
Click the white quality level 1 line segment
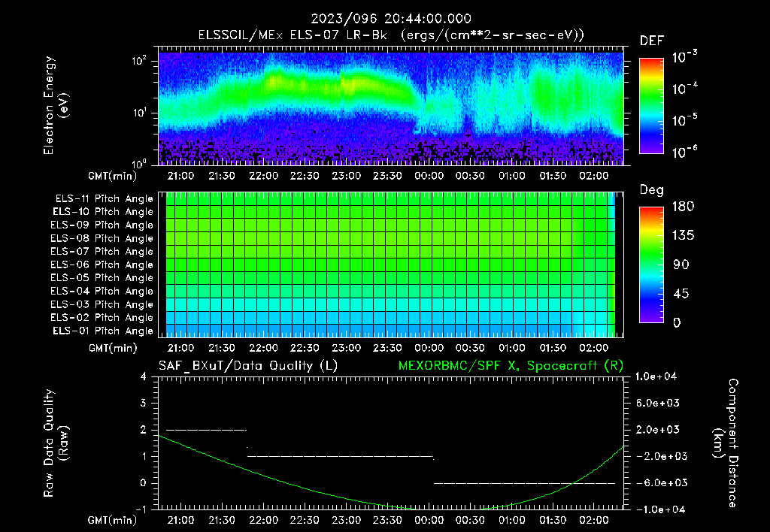340,456
